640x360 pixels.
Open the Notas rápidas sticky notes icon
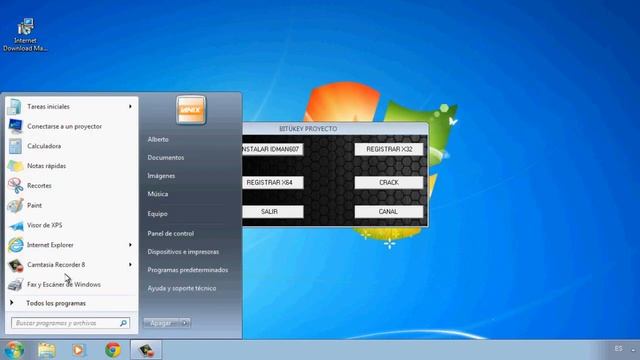point(16,166)
